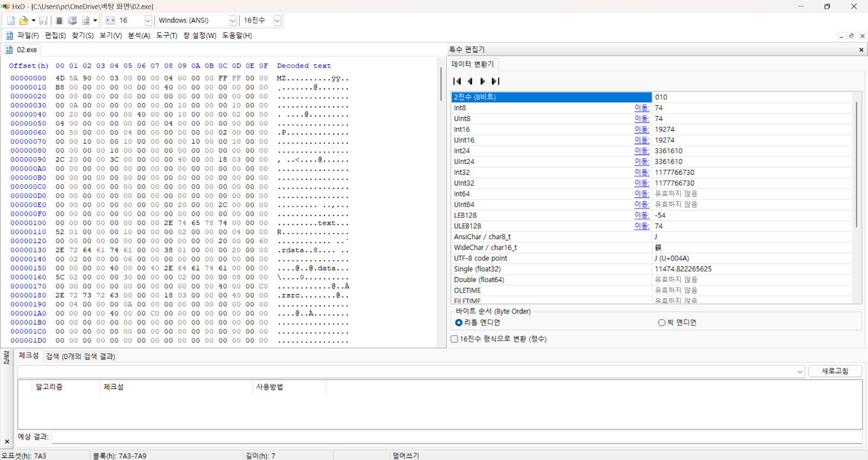This screenshot has height=460, width=868.
Task: Click the Save disk icon
Action: (43, 21)
